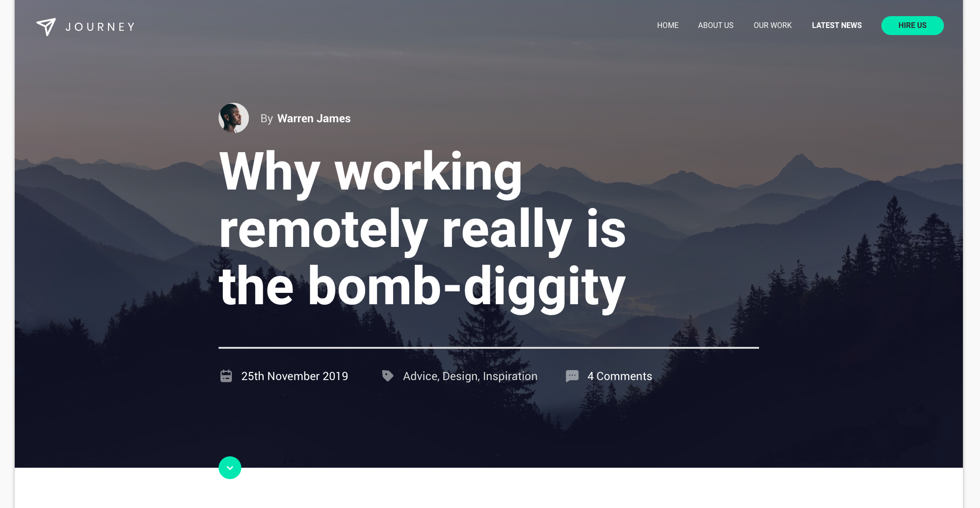Select the Latest News nav item

[x=836, y=26]
